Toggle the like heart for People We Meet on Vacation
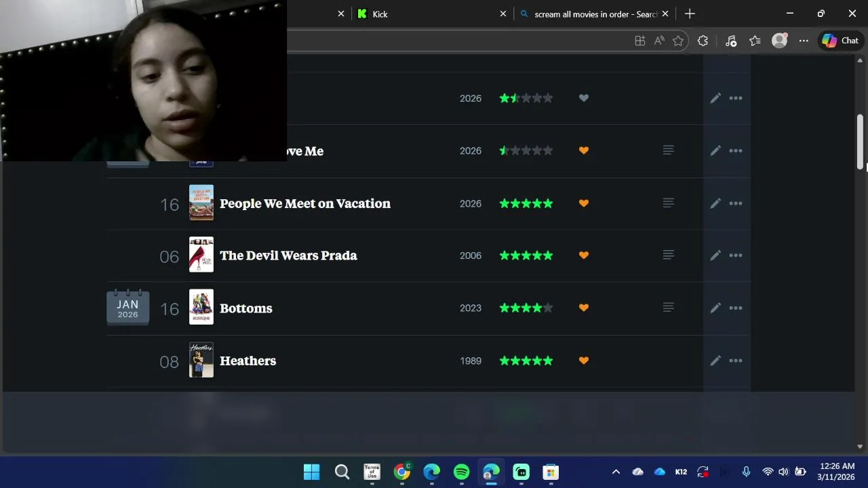 [x=584, y=203]
